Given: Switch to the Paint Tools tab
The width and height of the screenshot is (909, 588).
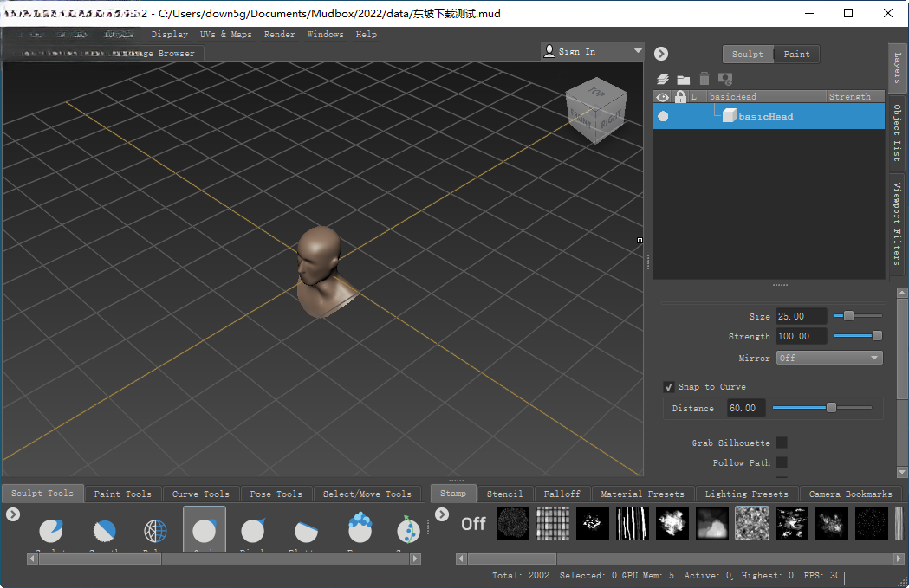Looking at the screenshot, I should [122, 494].
